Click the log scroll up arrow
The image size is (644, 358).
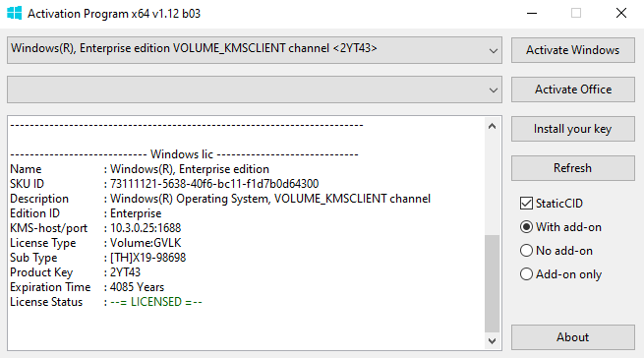click(x=492, y=127)
